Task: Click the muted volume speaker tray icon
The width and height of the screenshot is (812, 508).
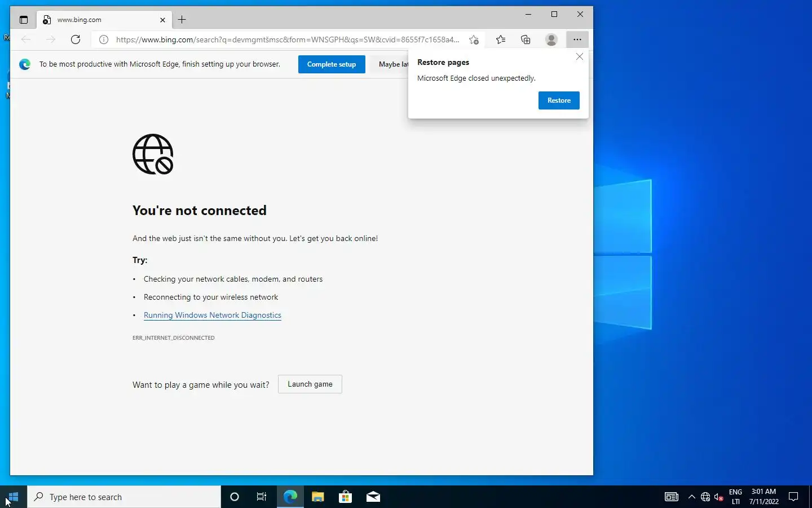Action: coord(719,497)
